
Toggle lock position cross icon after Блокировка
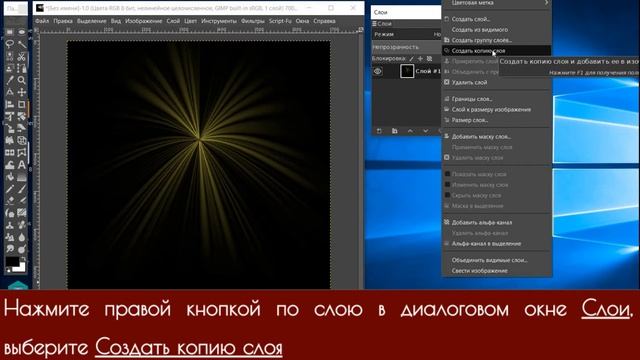pyautogui.click(x=420, y=59)
